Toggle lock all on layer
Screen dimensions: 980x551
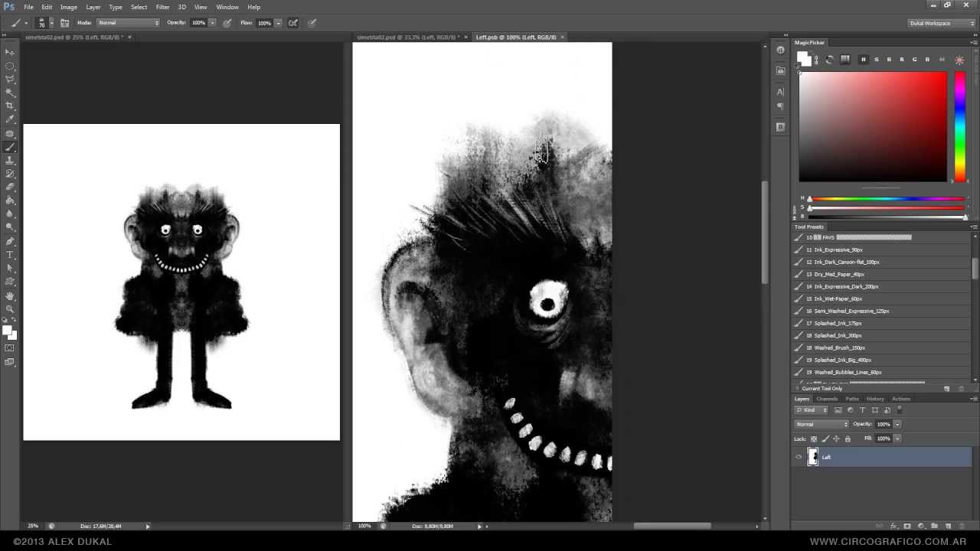848,439
